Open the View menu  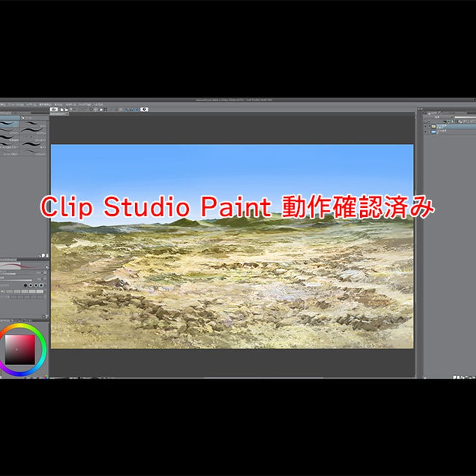pos(58,105)
